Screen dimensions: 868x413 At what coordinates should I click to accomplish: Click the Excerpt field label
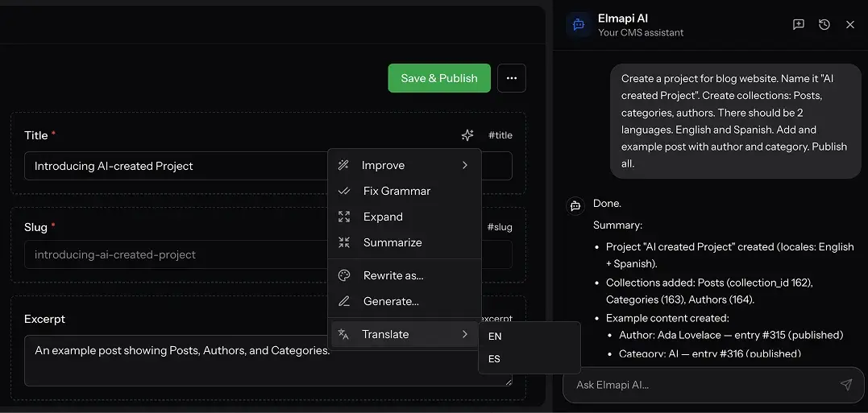tap(44, 319)
